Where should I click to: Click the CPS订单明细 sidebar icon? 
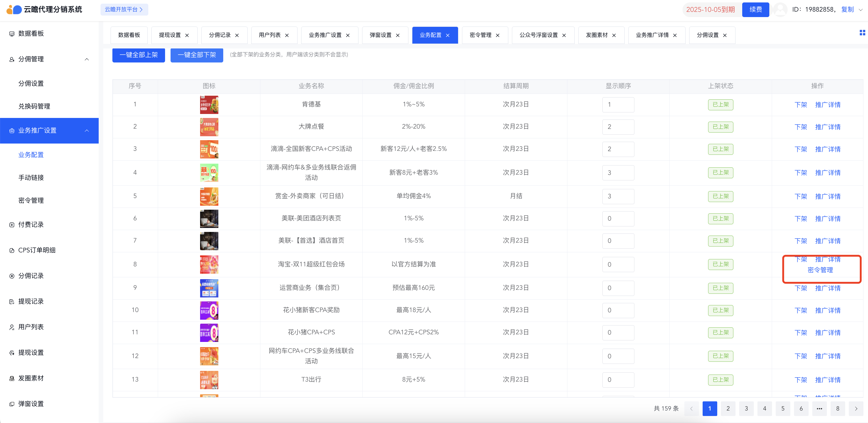[x=12, y=251]
